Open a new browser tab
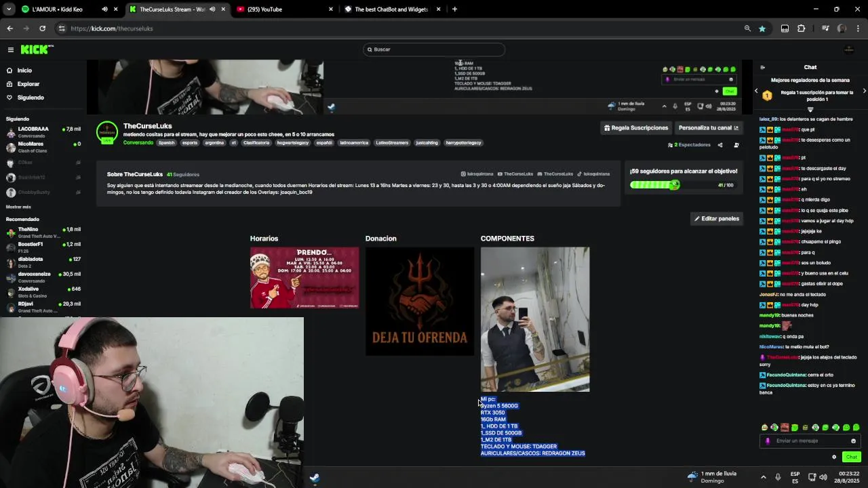This screenshot has height=488, width=868. 454,9
